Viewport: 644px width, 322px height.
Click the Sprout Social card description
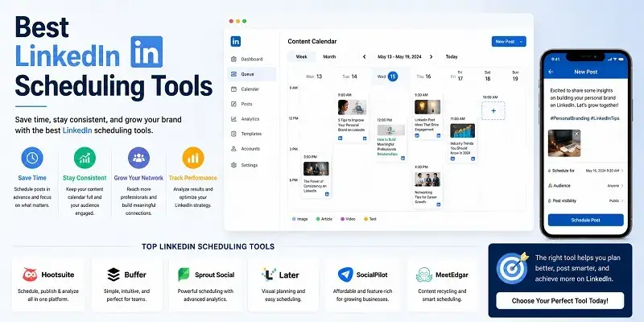tap(205, 295)
